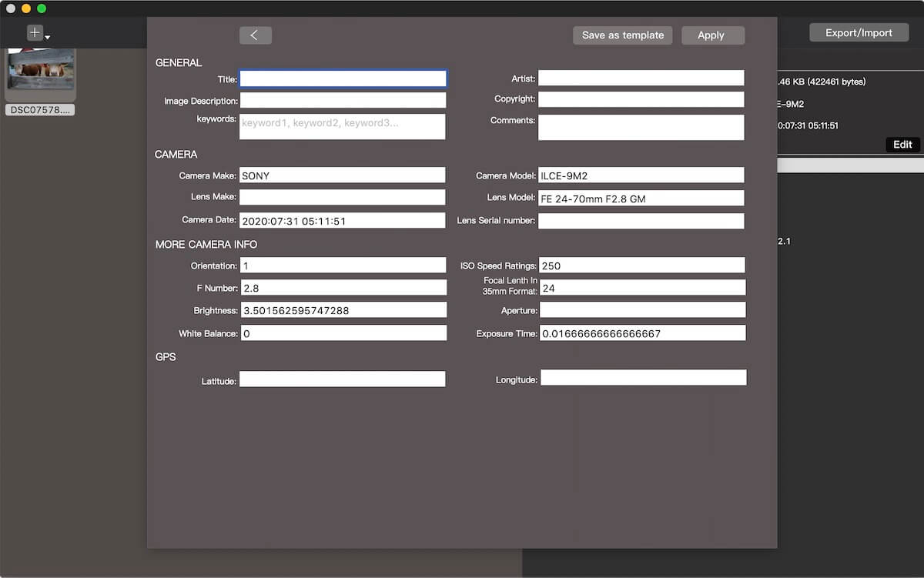This screenshot has height=578, width=924.
Task: Click the Camera Make field showing SONY
Action: [x=343, y=175]
